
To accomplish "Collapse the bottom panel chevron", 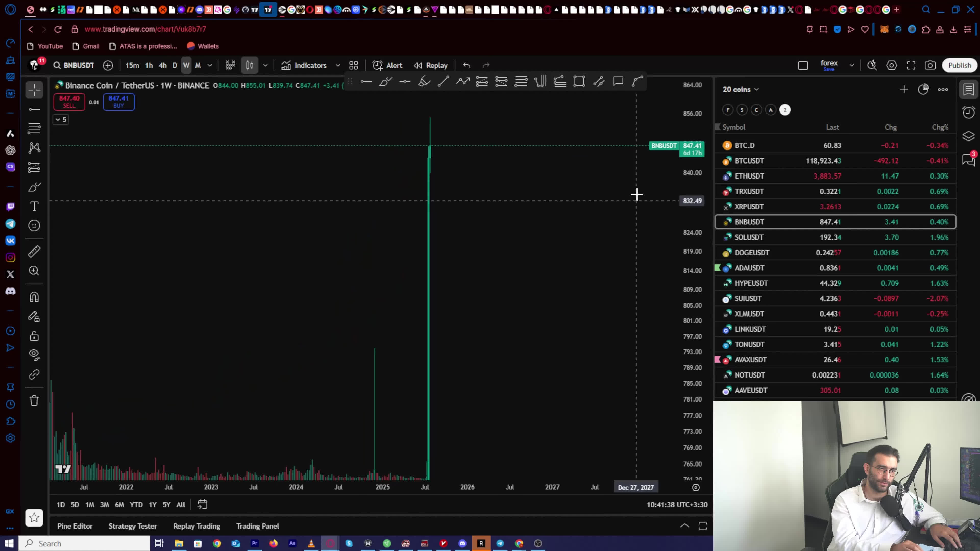I will [684, 526].
